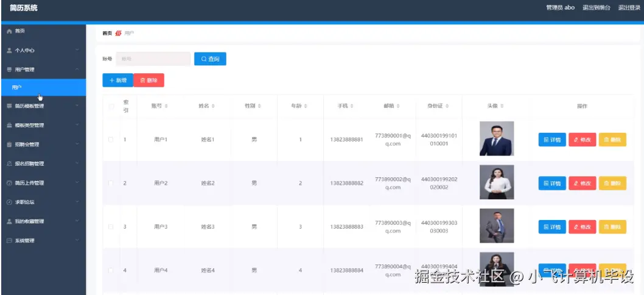Collapse the 用户管理 chevron
Viewport: 644px width, 295px height.
coord(77,69)
